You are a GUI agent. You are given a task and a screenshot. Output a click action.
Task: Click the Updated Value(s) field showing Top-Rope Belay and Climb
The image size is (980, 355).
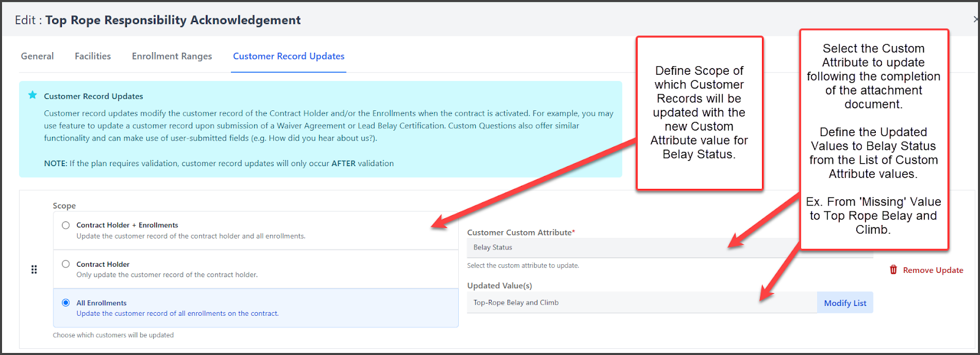[642, 303]
